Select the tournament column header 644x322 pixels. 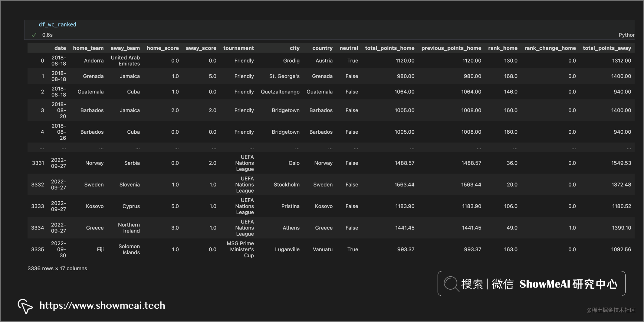click(x=238, y=48)
